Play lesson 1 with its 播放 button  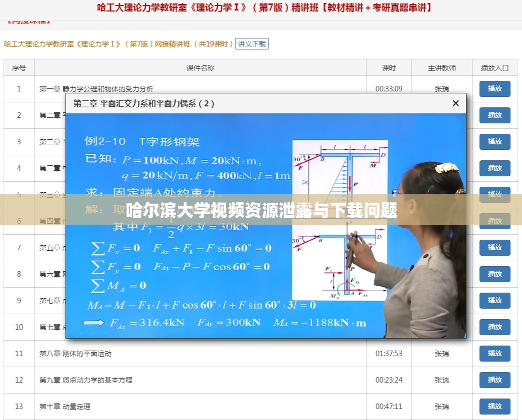(x=494, y=89)
